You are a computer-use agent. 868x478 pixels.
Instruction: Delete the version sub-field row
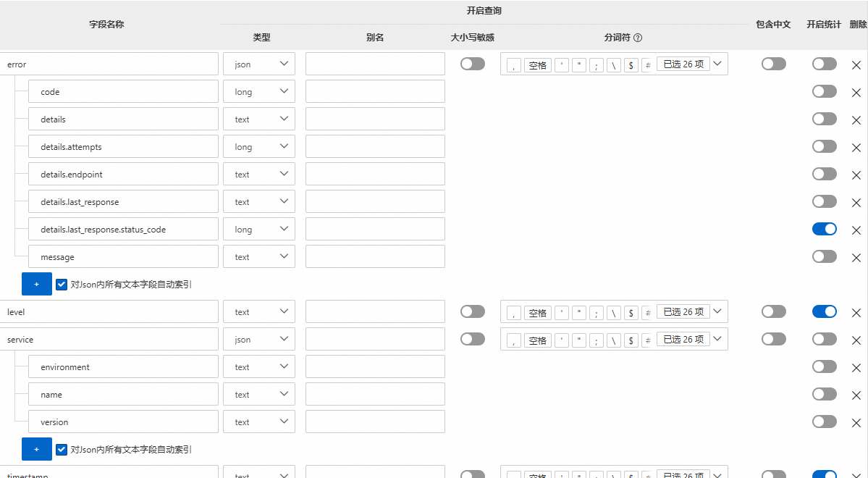[856, 423]
